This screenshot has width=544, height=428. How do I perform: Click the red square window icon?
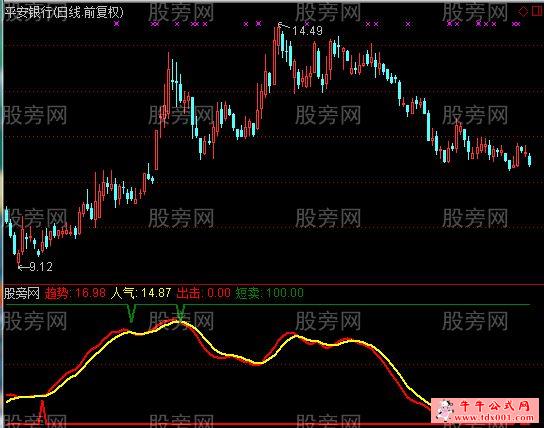coord(537,12)
